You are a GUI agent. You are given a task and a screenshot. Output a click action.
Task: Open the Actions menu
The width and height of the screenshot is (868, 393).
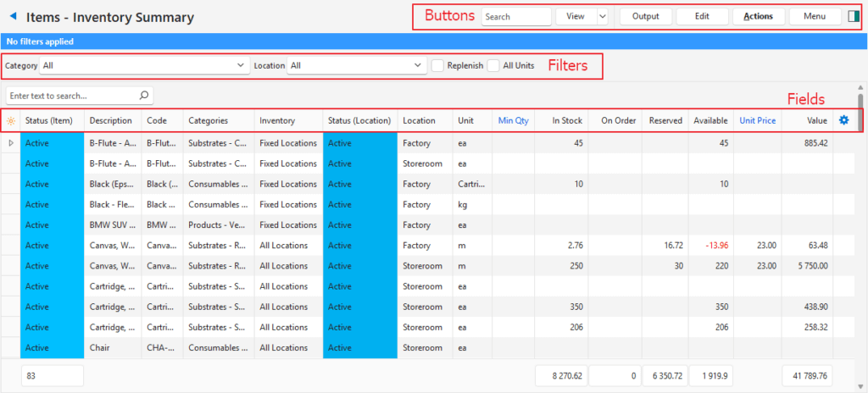click(x=758, y=16)
